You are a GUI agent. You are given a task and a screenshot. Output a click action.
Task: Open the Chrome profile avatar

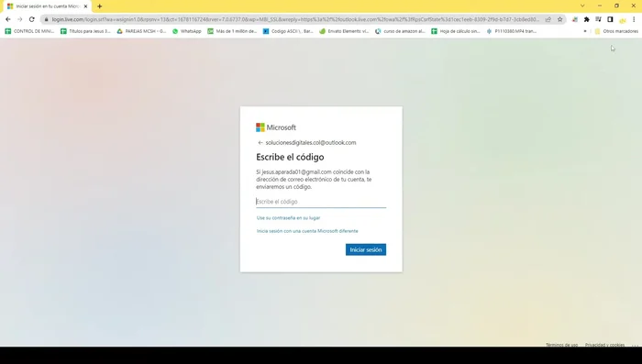623,19
